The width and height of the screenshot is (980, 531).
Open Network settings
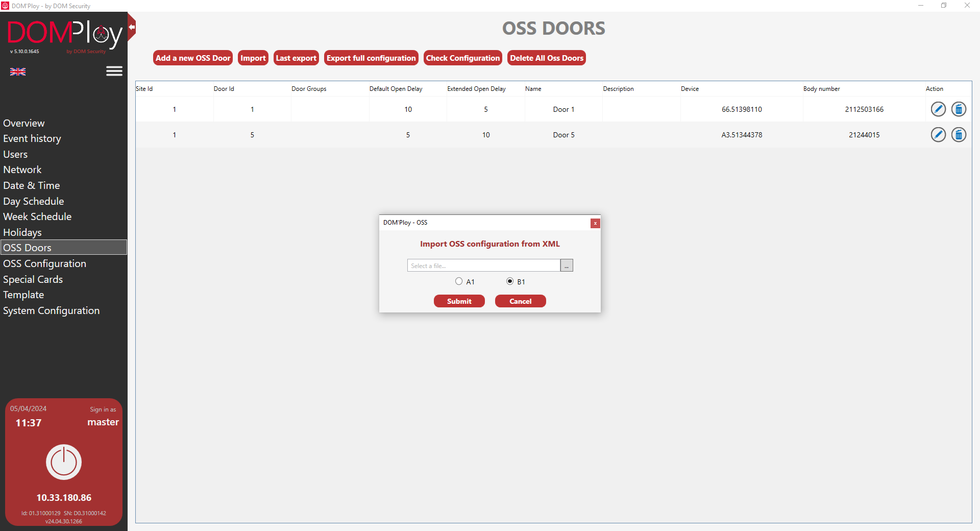22,170
